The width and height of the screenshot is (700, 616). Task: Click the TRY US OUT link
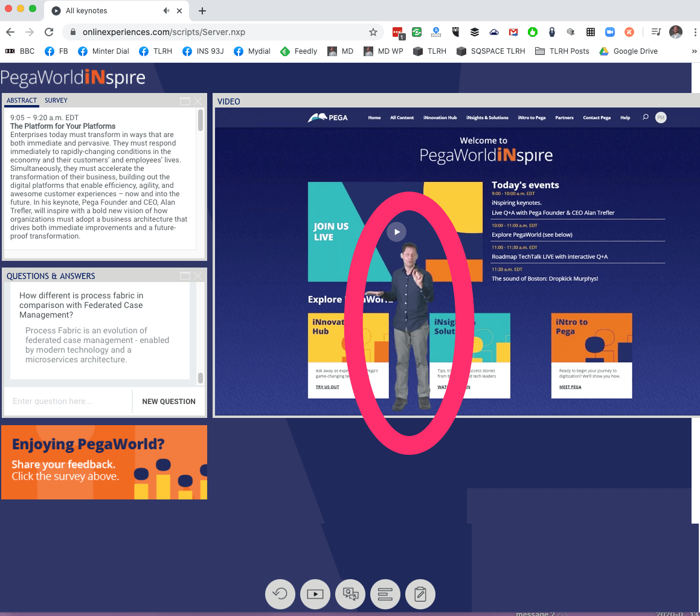click(x=327, y=387)
